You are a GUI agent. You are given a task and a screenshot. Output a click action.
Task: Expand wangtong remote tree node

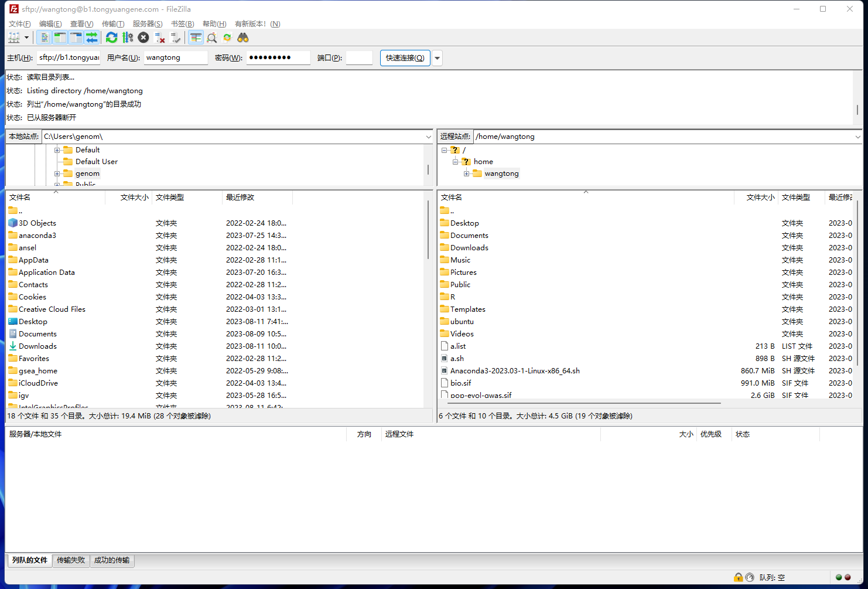click(467, 173)
